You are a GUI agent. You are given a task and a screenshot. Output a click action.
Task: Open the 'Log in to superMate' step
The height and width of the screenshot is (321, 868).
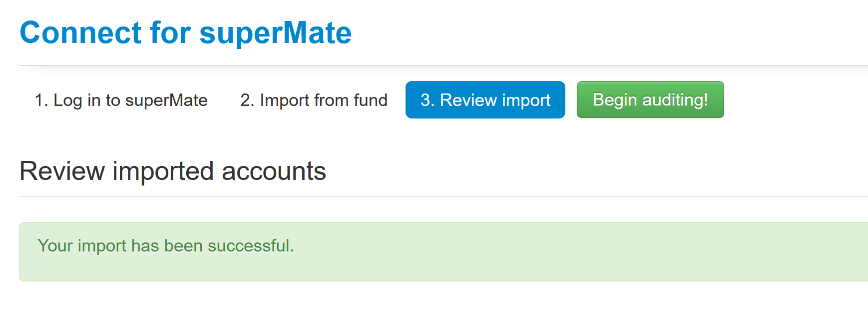pos(121,100)
